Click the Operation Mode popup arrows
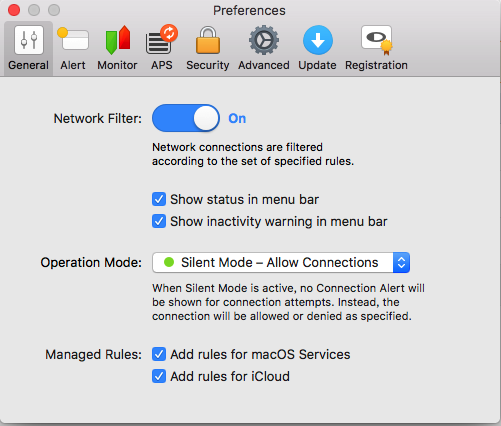The image size is (501, 426). (401, 263)
